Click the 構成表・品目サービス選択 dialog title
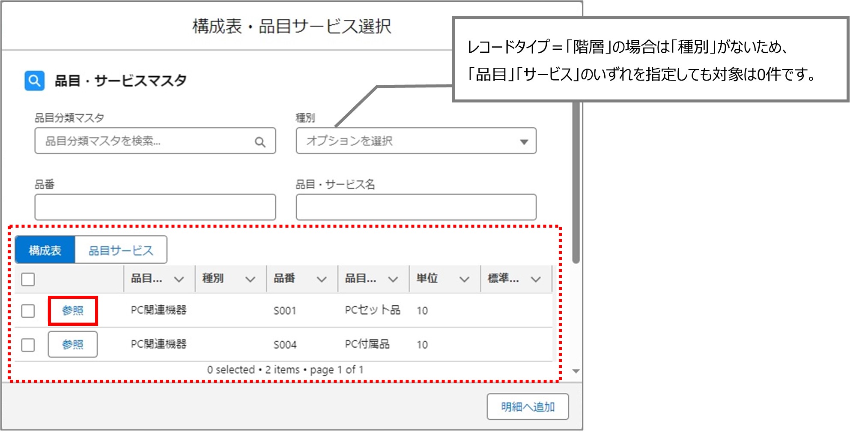Screen dimensions: 868x433 point(292,26)
